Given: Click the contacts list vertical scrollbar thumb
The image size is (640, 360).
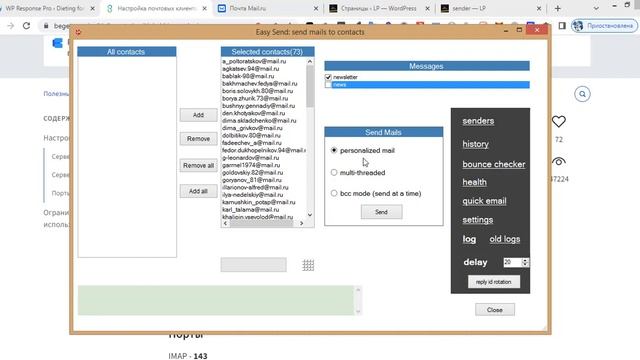Looking at the screenshot, I should tap(310, 86).
